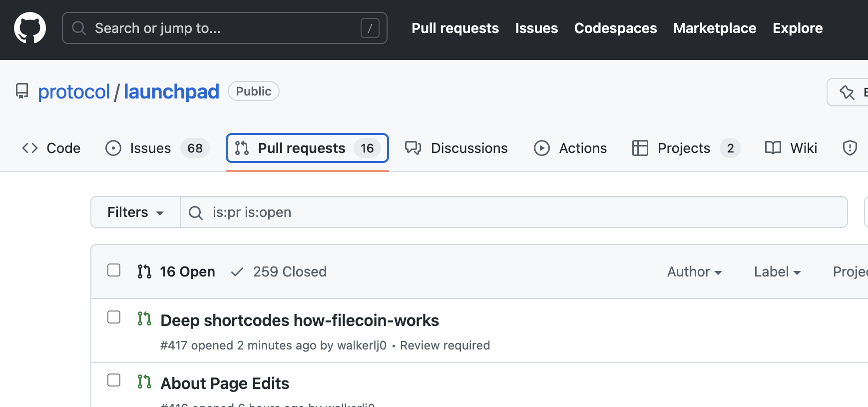
Task: Click the pin icon button at right
Action: pyautogui.click(x=848, y=92)
